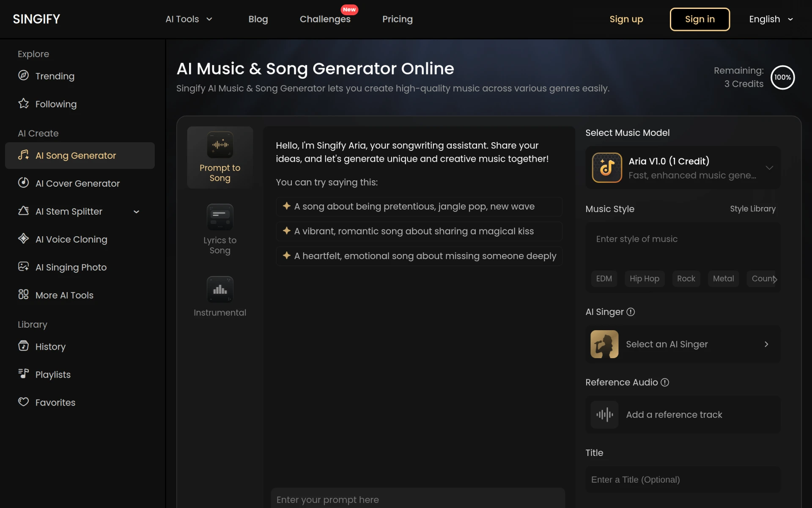The width and height of the screenshot is (812, 508).
Task: Open Favorites heart icon in sidebar
Action: click(23, 402)
